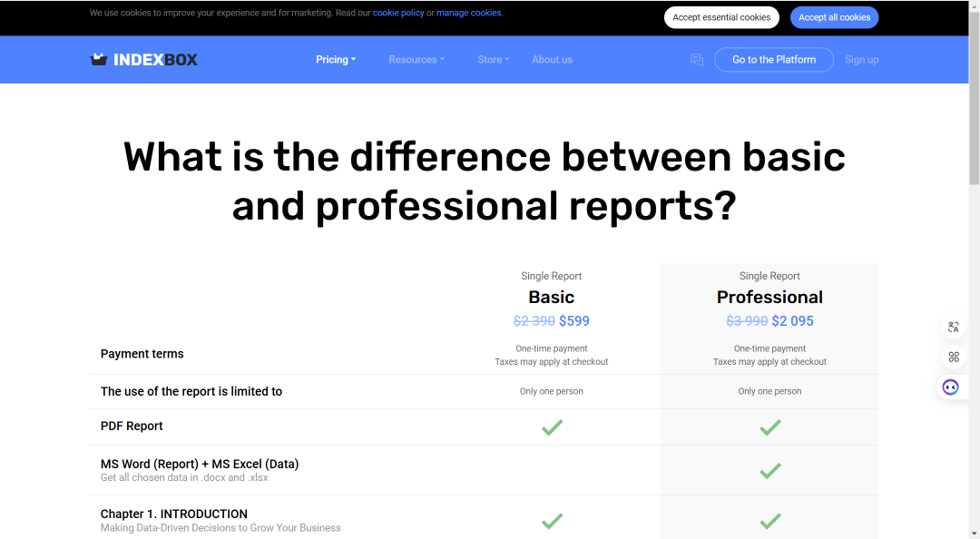
Task: Click the INDEXBOX wordmark text
Action: point(156,59)
